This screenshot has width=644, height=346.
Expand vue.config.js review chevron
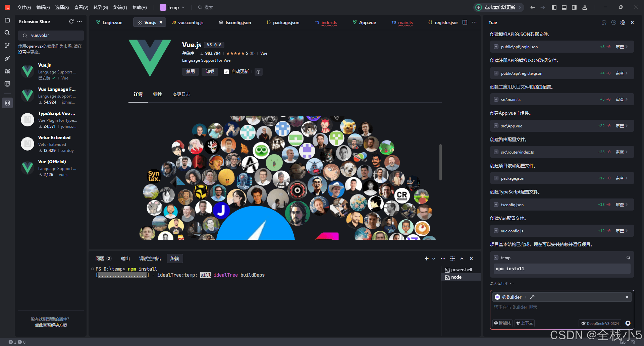tap(627, 231)
